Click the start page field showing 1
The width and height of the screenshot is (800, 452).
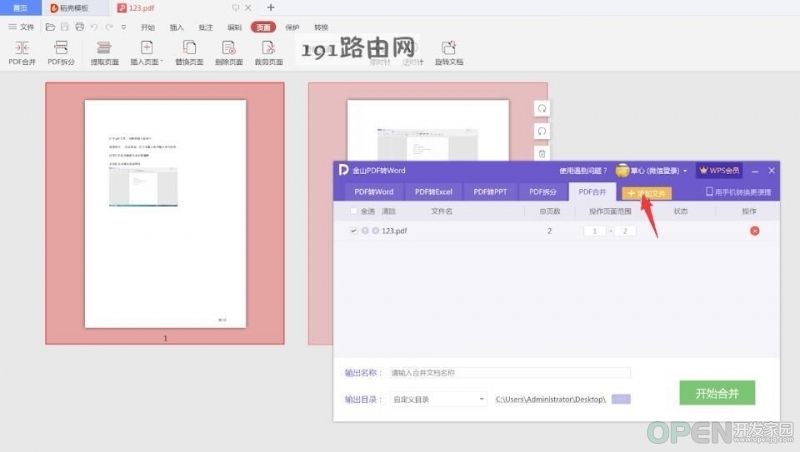point(594,231)
